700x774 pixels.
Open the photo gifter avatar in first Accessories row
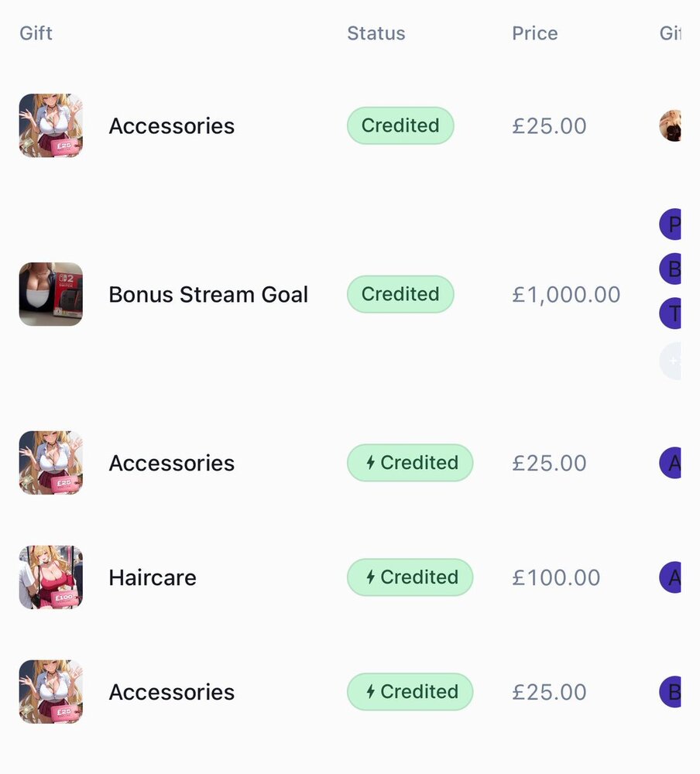pyautogui.click(x=671, y=125)
